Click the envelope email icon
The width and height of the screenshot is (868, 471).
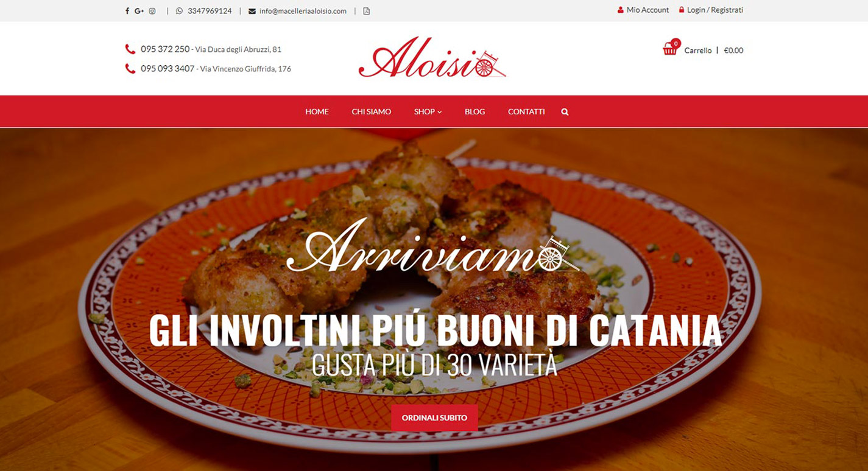[252, 11]
